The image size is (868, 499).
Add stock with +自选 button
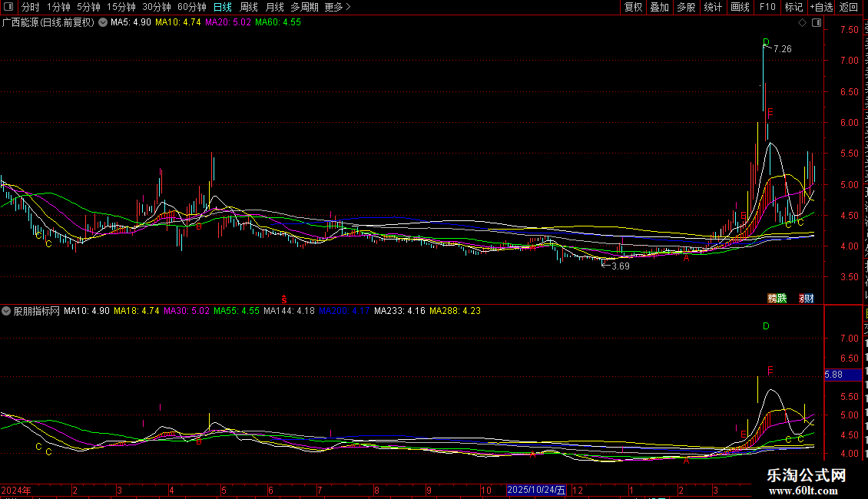click(821, 7)
